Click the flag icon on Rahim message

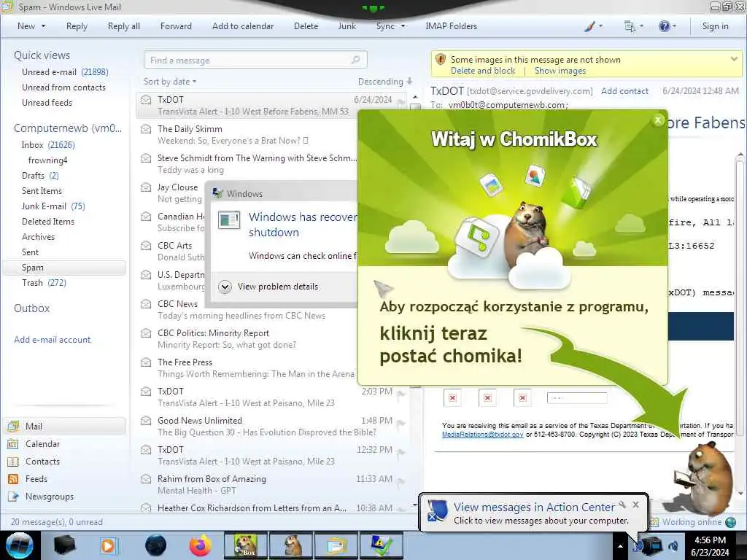point(400,481)
